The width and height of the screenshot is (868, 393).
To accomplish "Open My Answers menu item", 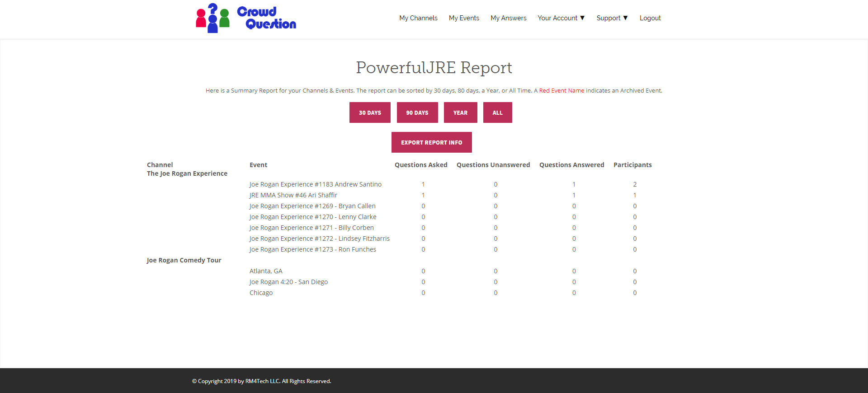I will (509, 18).
